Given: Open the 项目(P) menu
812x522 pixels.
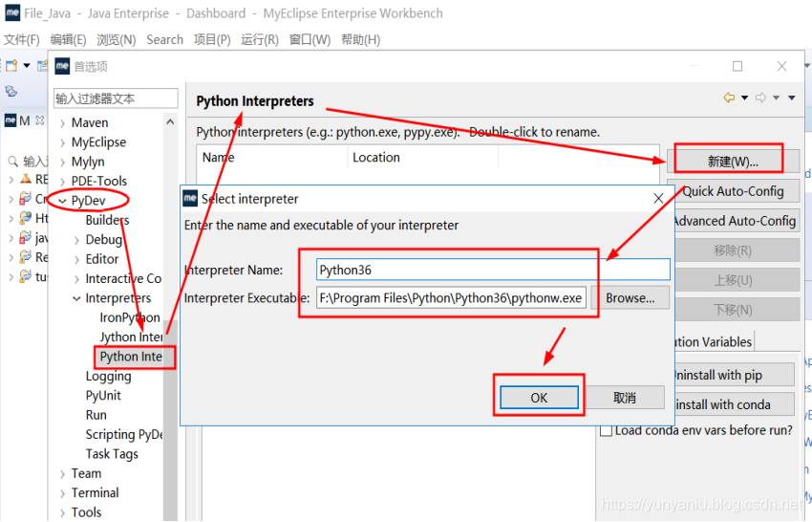Looking at the screenshot, I should [212, 40].
